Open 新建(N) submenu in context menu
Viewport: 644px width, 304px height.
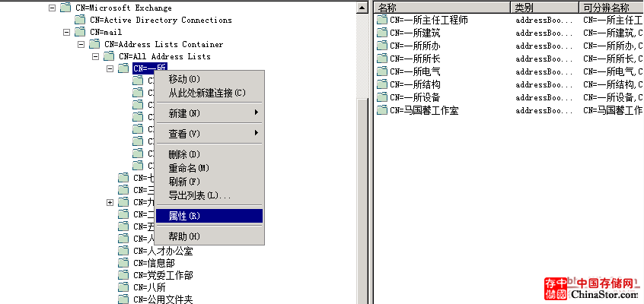[209, 113]
